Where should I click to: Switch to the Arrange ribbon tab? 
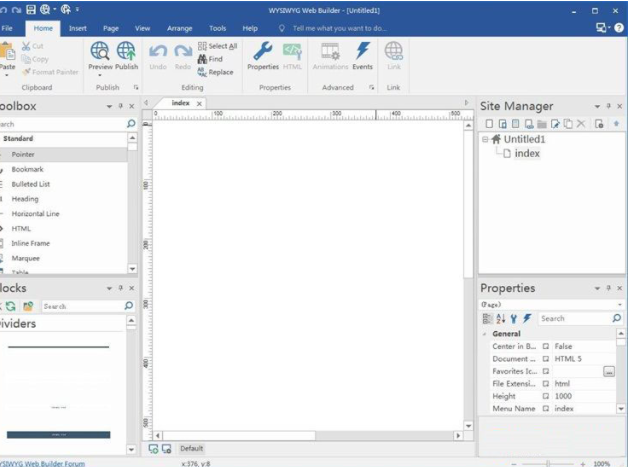click(179, 28)
